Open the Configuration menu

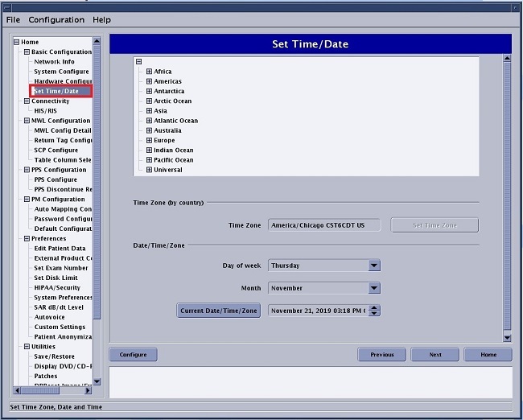pos(56,19)
